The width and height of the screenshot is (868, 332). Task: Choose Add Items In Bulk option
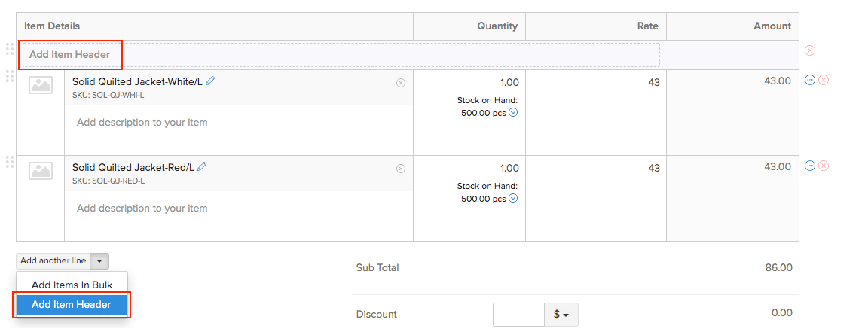(x=72, y=285)
